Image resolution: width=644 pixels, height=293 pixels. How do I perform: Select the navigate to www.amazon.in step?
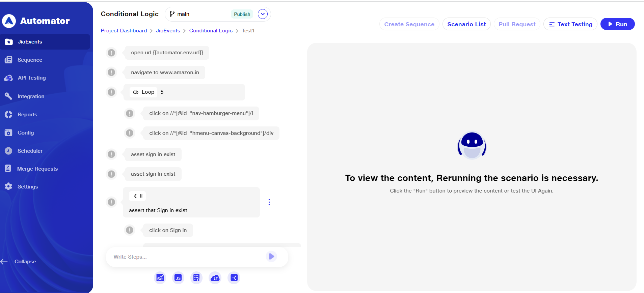pos(165,72)
